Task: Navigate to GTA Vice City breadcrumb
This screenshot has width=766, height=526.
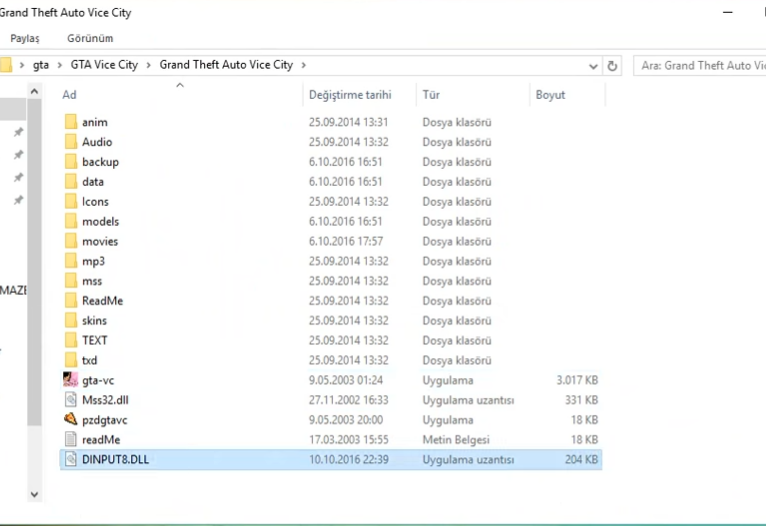Action: 106,65
